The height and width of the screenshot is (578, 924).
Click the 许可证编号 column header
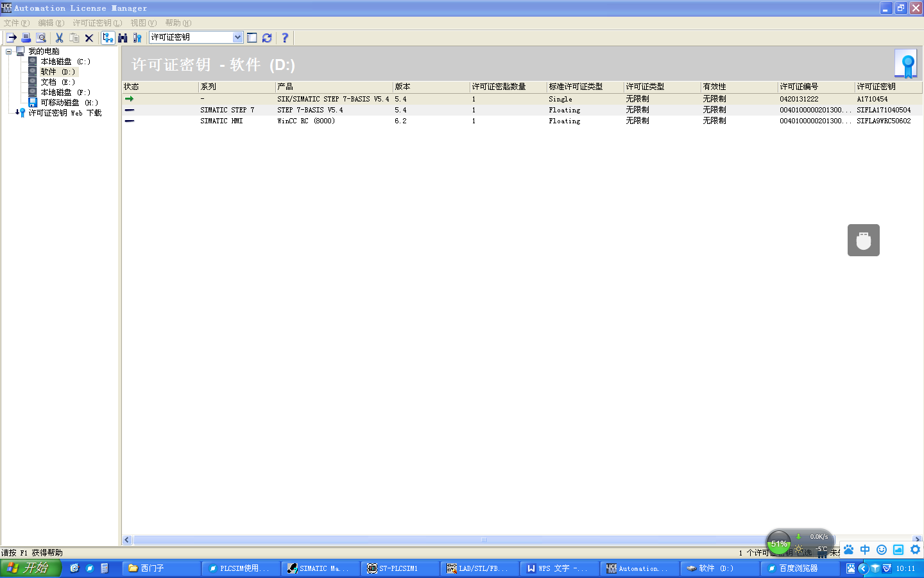pyautogui.click(x=816, y=87)
